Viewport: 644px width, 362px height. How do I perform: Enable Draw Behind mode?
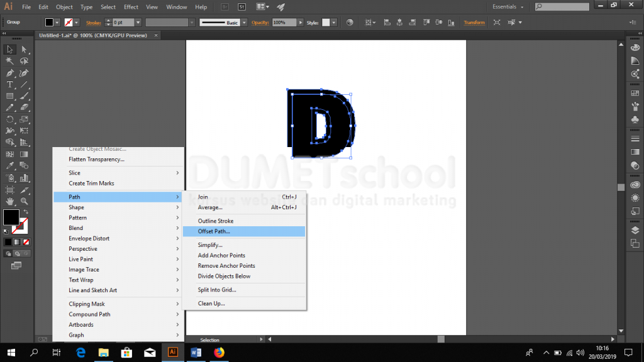click(x=17, y=254)
